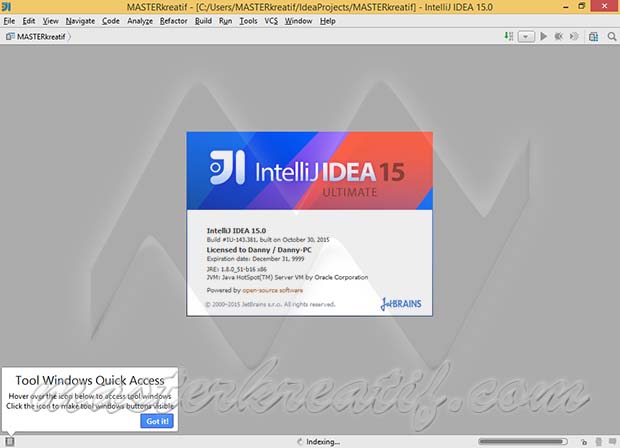This screenshot has height=448, width=620.
Task: Open the Help menu
Action: pyautogui.click(x=327, y=21)
